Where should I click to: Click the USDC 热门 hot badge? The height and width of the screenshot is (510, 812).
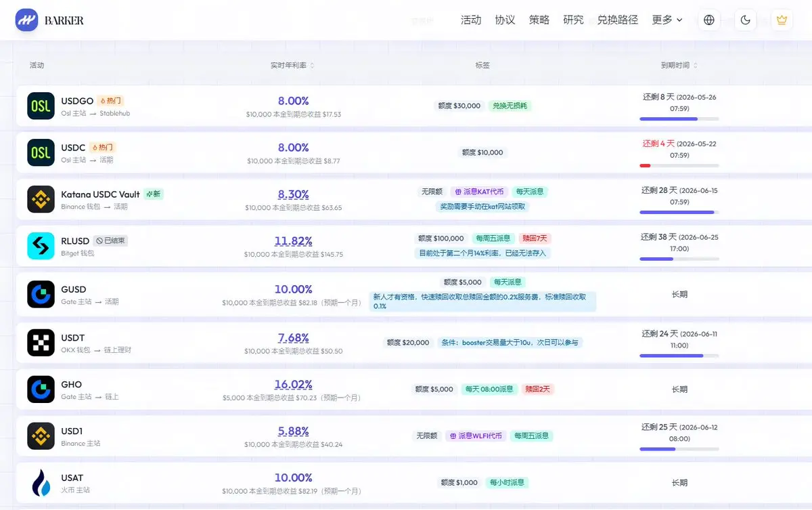click(103, 147)
